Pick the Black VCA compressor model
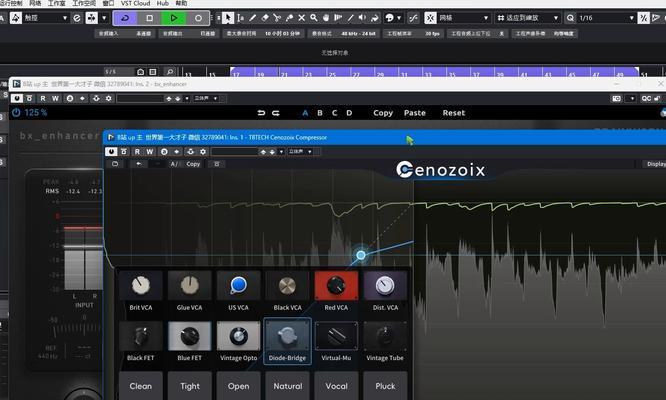 click(287, 292)
